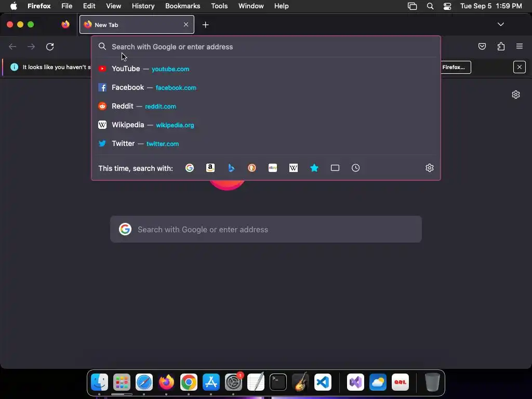The height and width of the screenshot is (399, 532).
Task: Choose Wikipedia suggestion wikipedia.org
Action: tap(266, 125)
